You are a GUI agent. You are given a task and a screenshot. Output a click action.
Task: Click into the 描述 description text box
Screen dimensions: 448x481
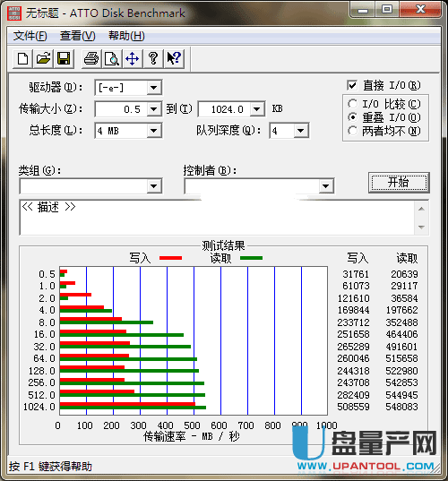click(218, 218)
